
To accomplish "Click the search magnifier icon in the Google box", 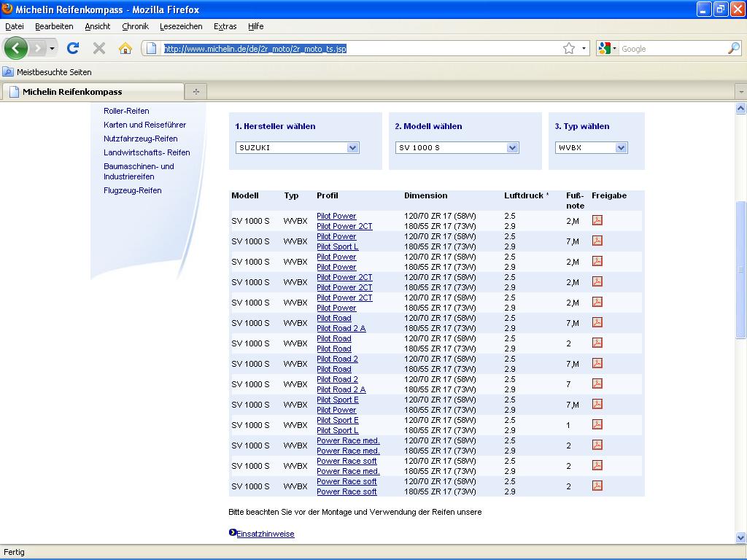I will click(x=733, y=48).
